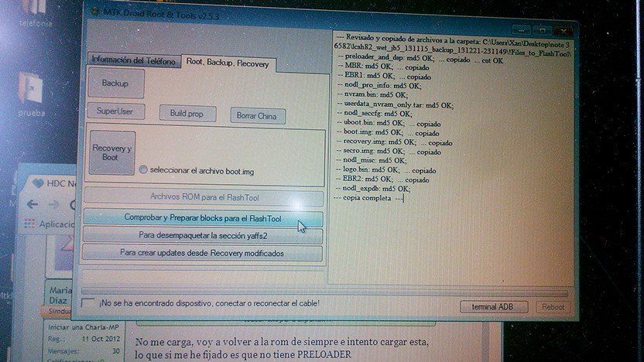
Task: Click 'preloader_and_dsp: md5 OK' log line
Action: point(420,60)
